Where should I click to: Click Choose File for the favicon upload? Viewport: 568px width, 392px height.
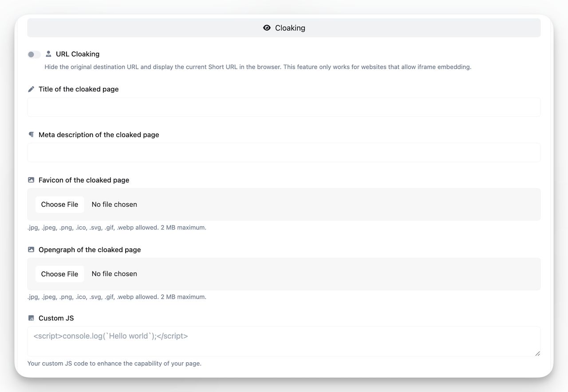tap(59, 204)
